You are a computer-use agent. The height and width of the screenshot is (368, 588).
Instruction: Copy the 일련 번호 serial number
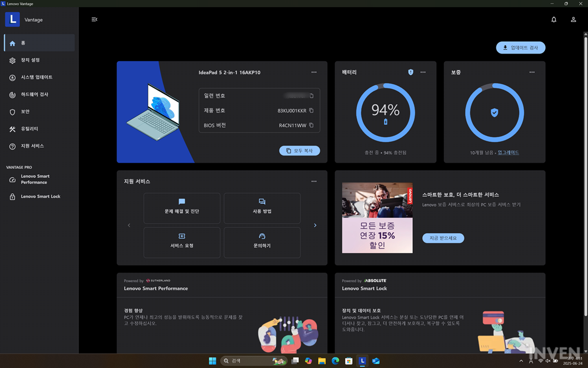[x=311, y=96]
